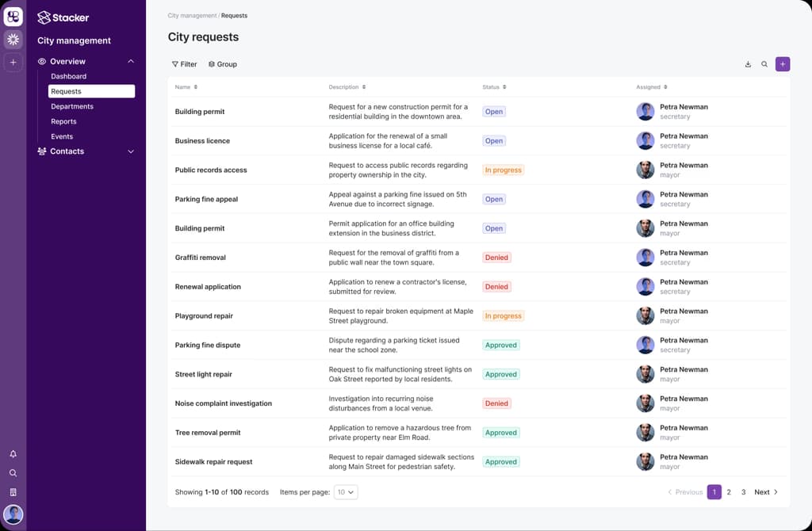The height and width of the screenshot is (531, 812).
Task: Open the Items per page dropdown
Action: coord(346,492)
